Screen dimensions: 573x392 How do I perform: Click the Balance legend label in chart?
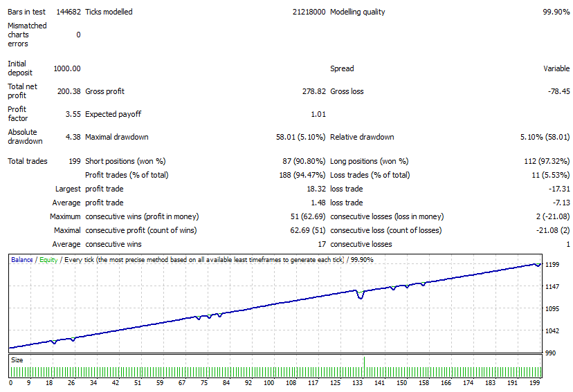coord(22,259)
